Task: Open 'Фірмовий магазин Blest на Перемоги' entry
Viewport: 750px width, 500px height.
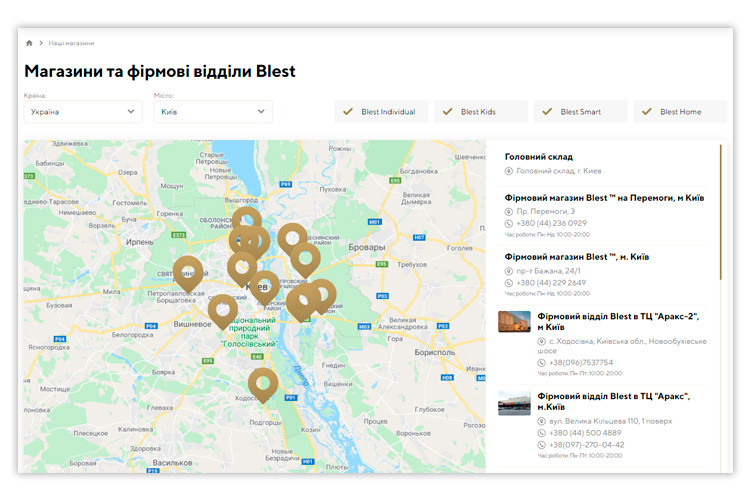Action: click(604, 198)
